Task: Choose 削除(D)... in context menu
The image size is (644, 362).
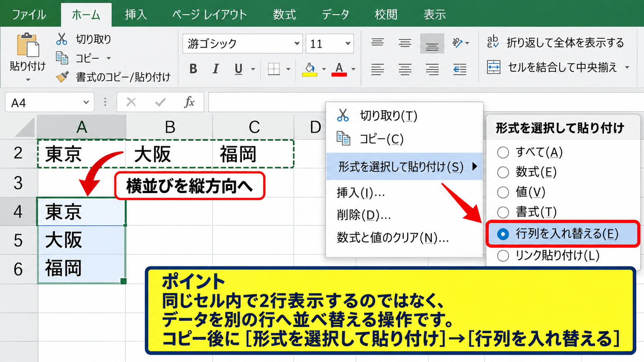Action: pyautogui.click(x=404, y=215)
